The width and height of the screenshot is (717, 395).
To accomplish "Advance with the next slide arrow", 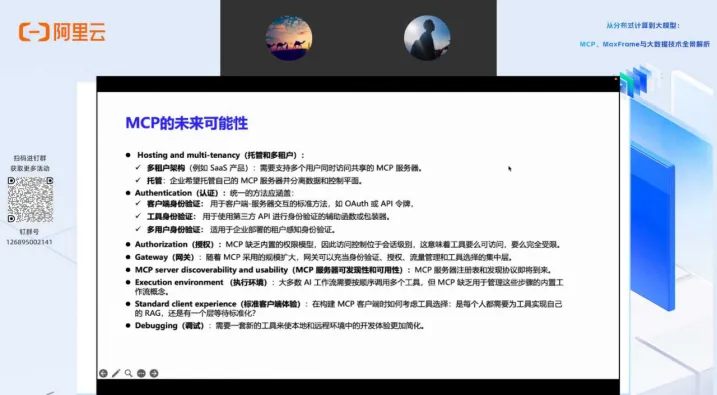I will click(154, 374).
